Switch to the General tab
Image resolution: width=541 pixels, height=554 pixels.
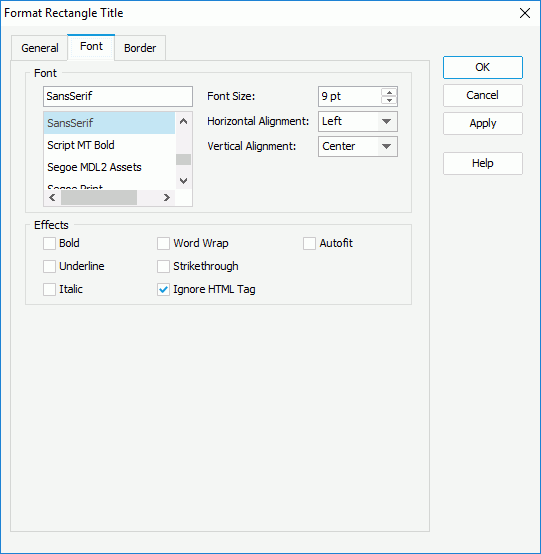40,48
